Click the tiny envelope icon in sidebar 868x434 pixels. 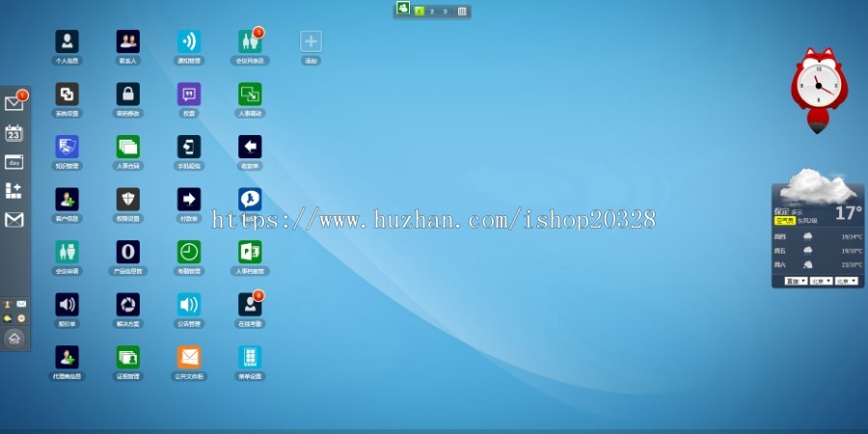21,304
